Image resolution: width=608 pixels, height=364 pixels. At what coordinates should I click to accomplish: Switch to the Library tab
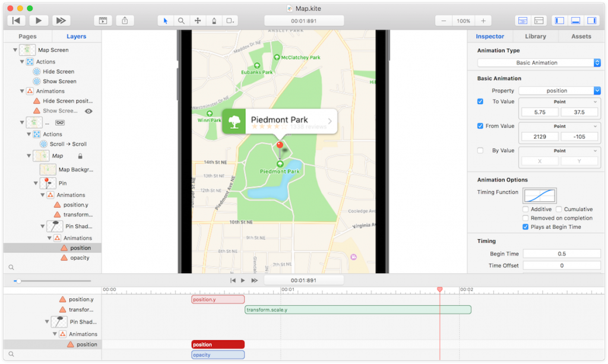[535, 36]
